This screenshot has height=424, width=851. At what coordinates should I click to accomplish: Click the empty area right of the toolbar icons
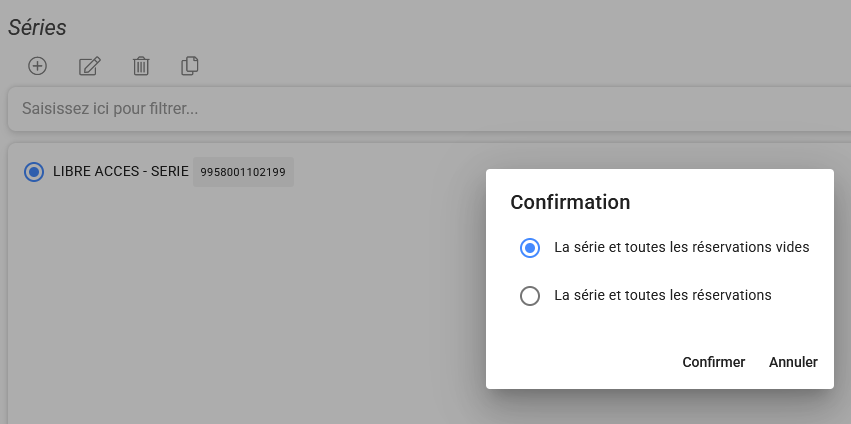tap(500, 66)
